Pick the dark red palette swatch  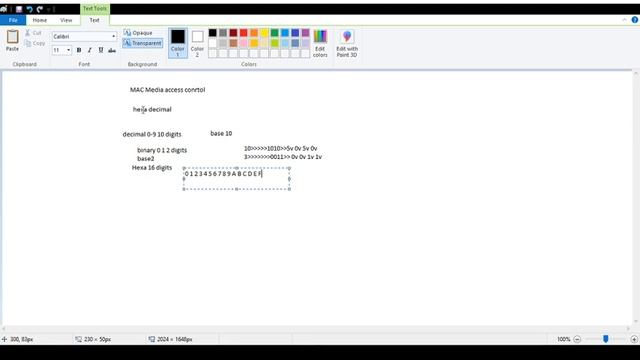click(233, 33)
